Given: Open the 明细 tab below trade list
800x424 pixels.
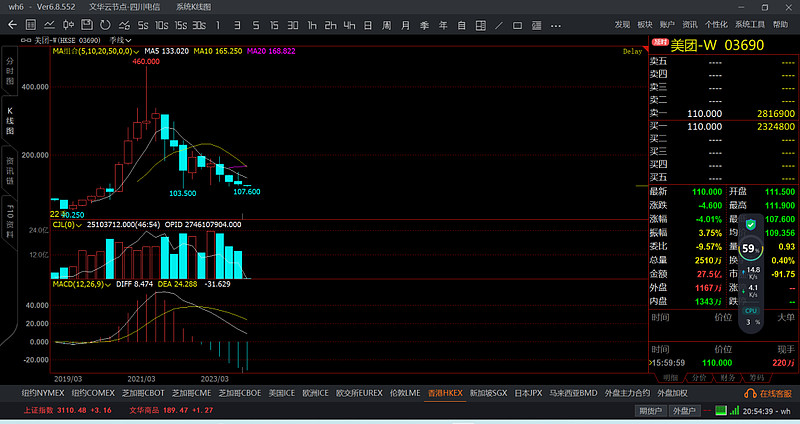Looking at the screenshot, I should click(670, 378).
